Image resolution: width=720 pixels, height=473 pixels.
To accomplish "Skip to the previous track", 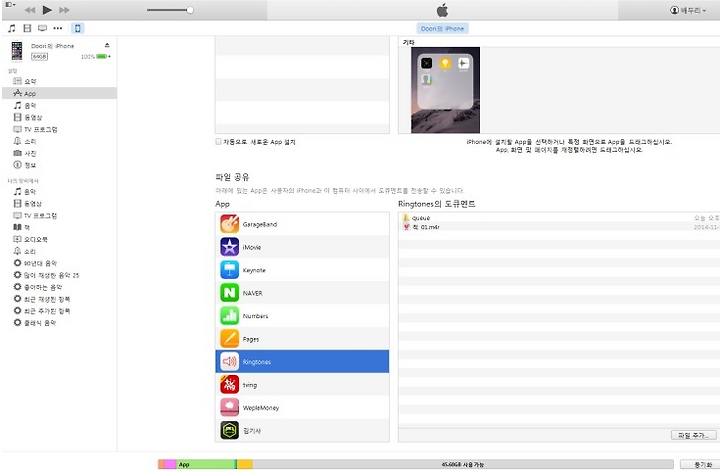I will point(30,10).
